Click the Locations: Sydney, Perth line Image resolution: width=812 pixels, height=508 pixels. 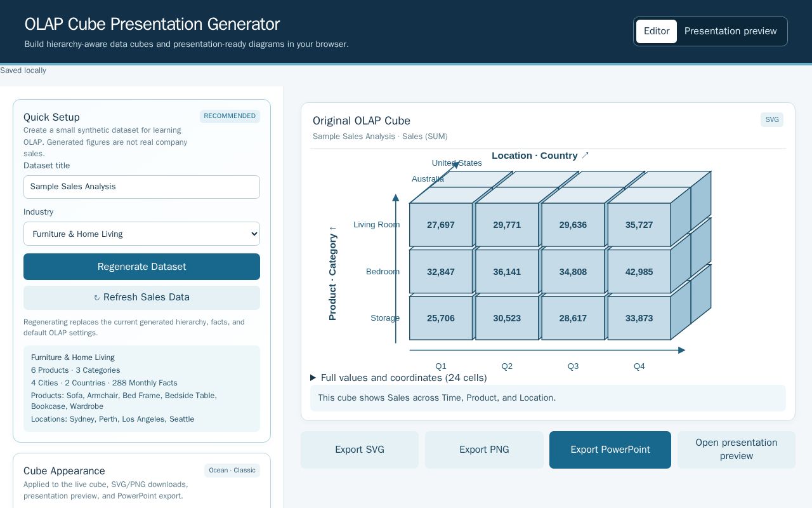tap(112, 419)
